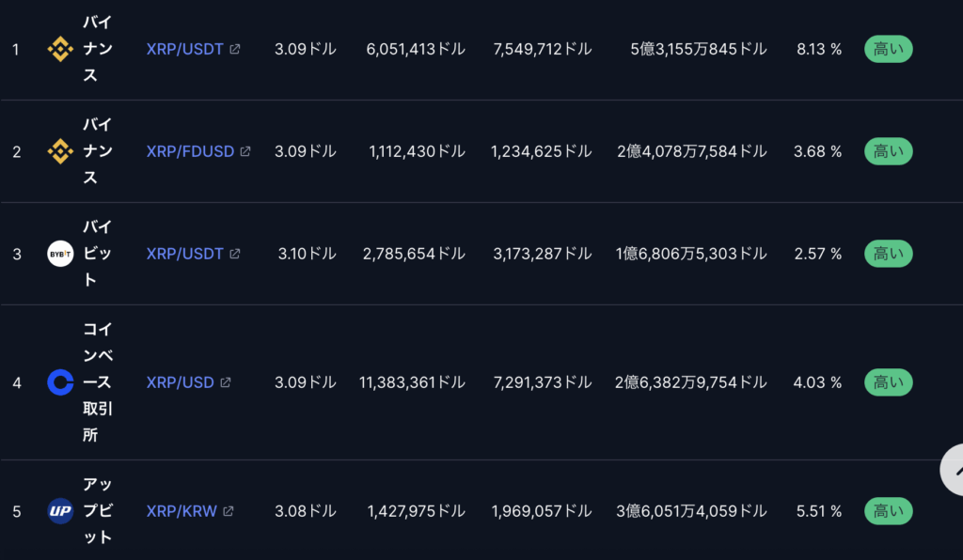Open the XRP/USDT pair on Bybit

[x=185, y=254]
